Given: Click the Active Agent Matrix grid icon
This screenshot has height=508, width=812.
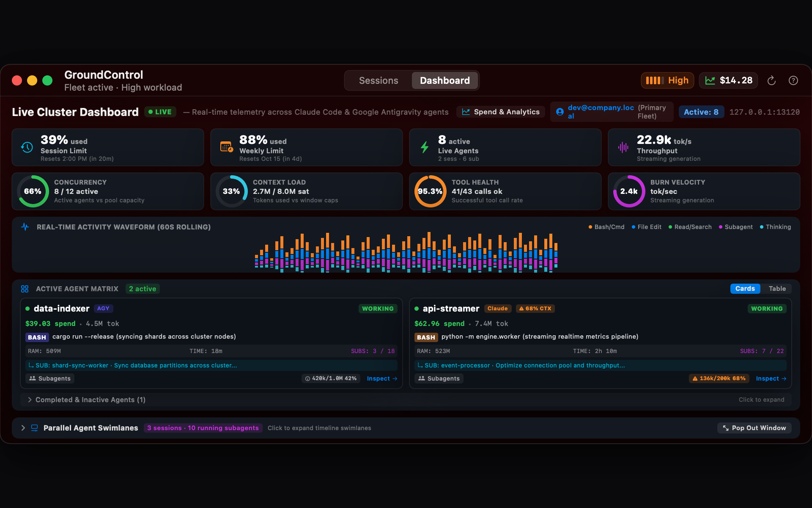Looking at the screenshot, I should [x=25, y=289].
